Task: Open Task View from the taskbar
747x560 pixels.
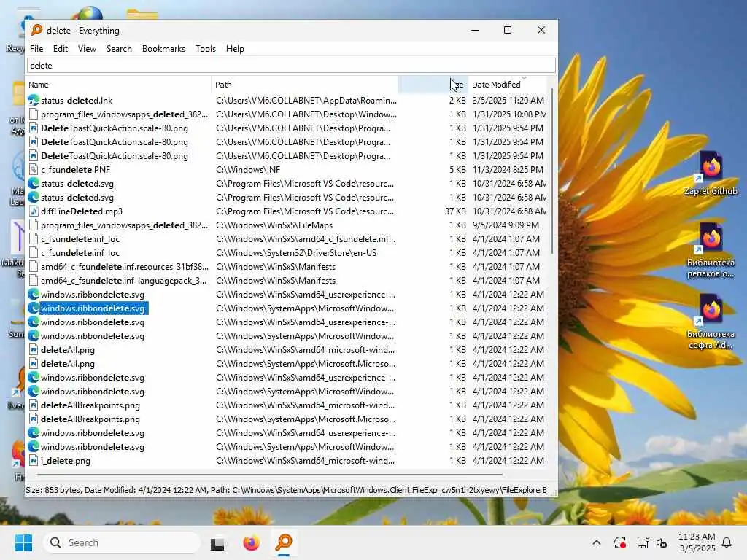Action: click(217, 542)
